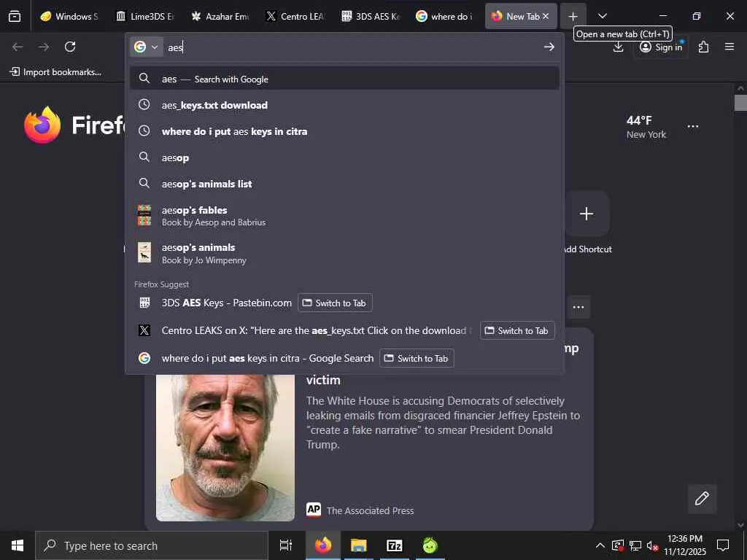Click the network tray icon
Screen dimensions: 747x560
(x=635, y=545)
